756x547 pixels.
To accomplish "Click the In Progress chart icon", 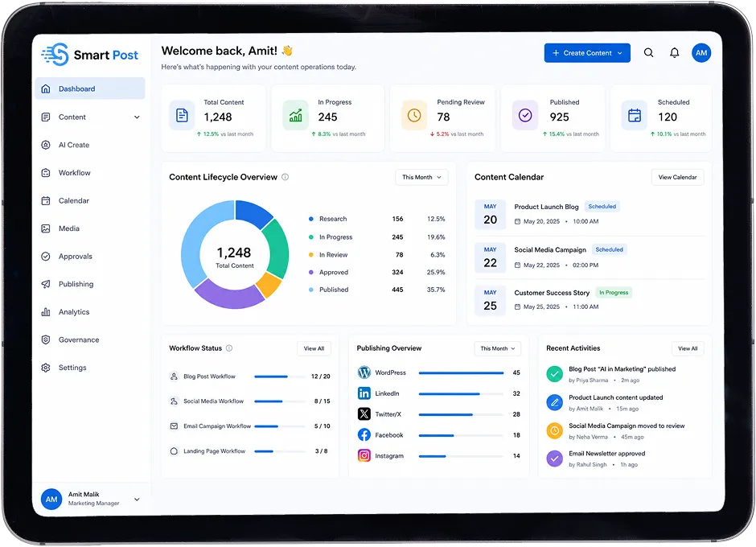I will [295, 115].
